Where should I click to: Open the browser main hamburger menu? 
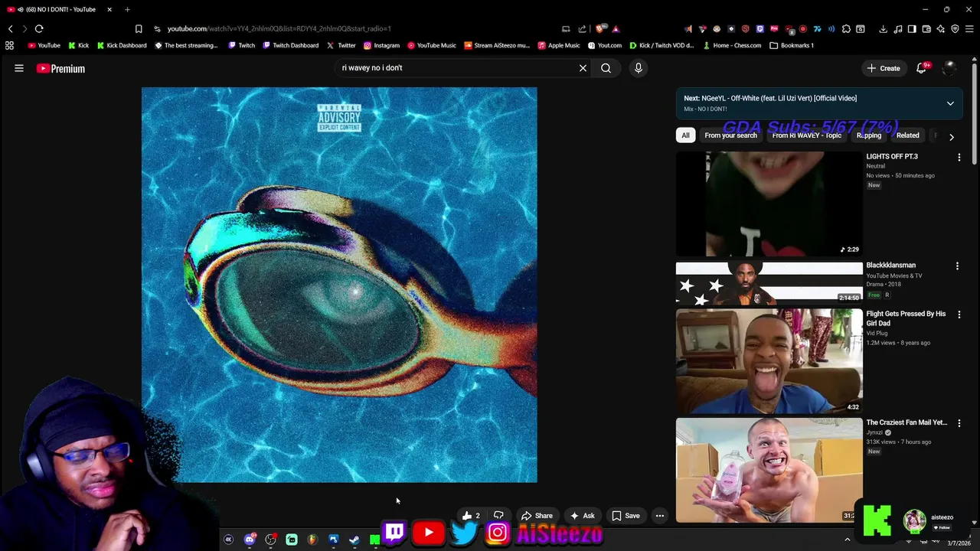coord(969,29)
